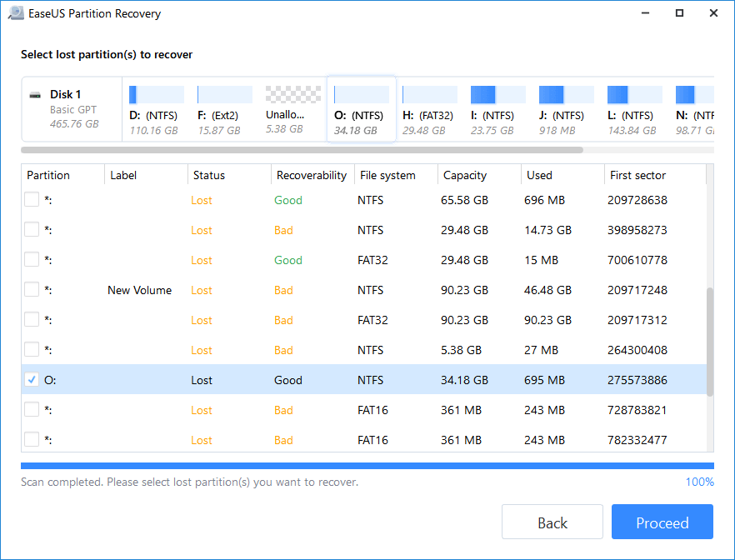Check the New Volume lost partition

(31, 290)
